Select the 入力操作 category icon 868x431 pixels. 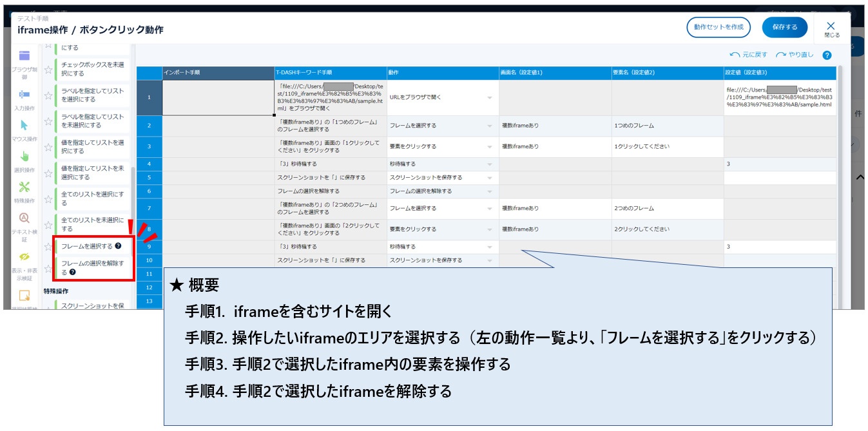[x=24, y=95]
